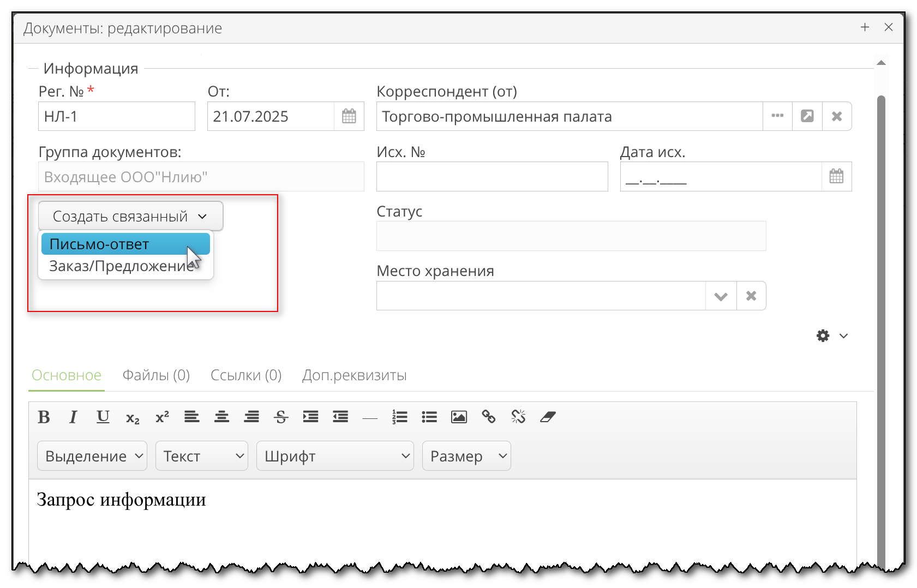Toggle underline formatting

pos(103,417)
